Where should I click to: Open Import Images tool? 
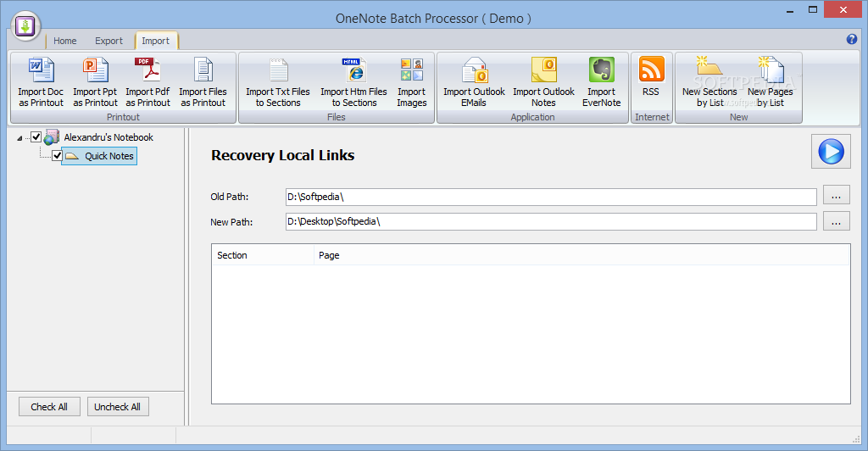tap(412, 82)
